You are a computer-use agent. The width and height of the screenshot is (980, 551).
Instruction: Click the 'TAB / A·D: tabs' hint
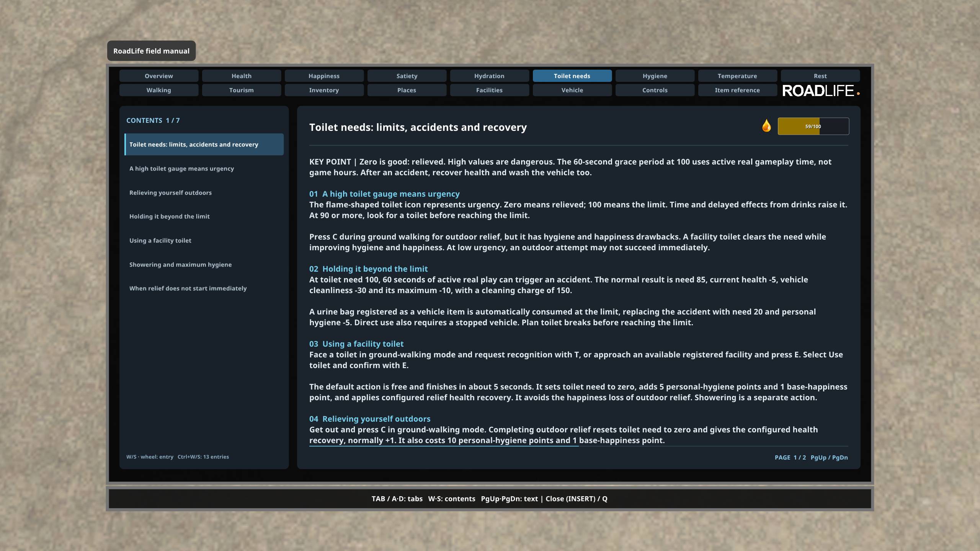click(x=397, y=499)
